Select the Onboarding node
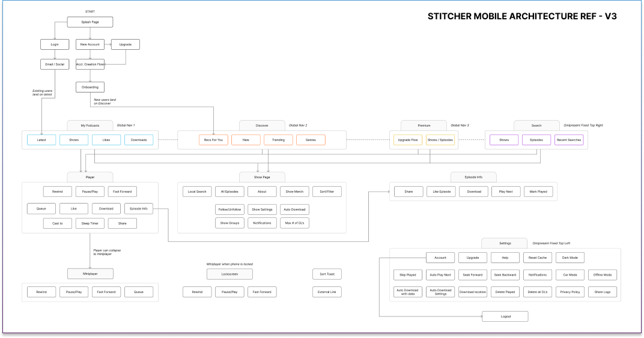 pyautogui.click(x=90, y=87)
